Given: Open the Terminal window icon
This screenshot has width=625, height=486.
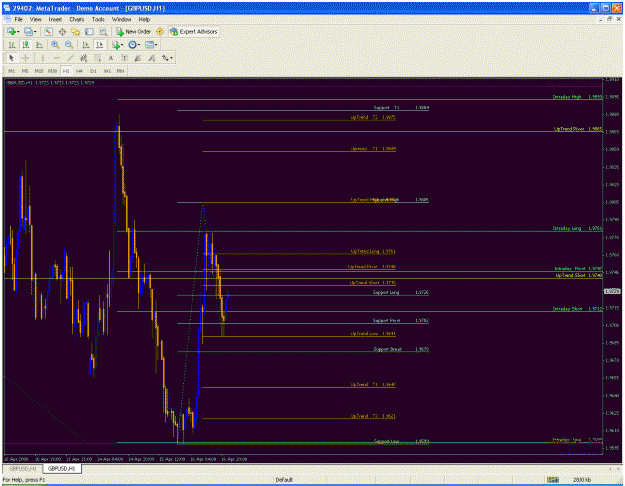Looking at the screenshot, I should tap(89, 31).
